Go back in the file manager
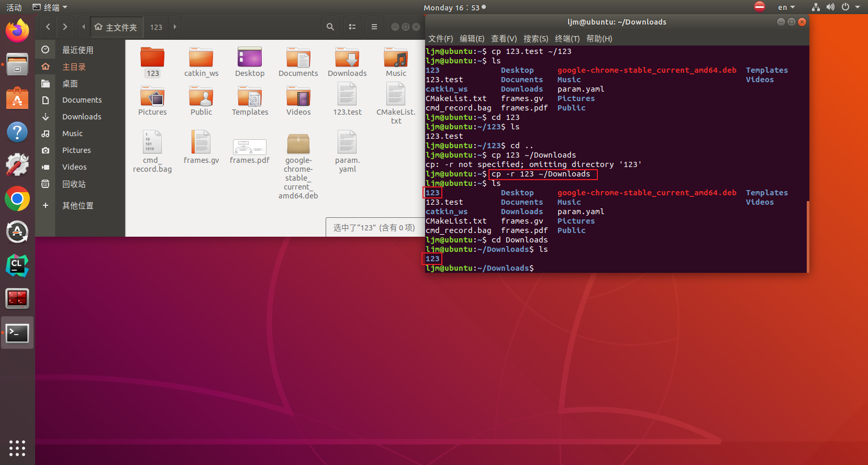Screen dimensions: 868x465 click(x=48, y=27)
